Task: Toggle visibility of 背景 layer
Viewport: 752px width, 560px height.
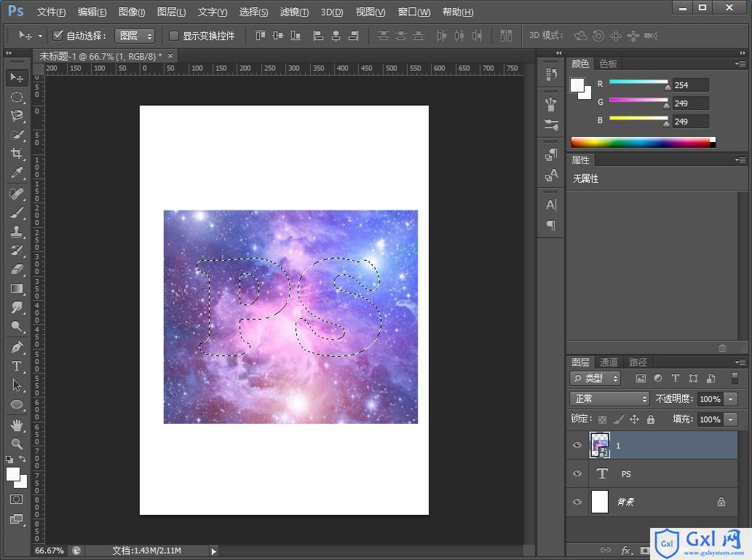Action: [x=577, y=502]
